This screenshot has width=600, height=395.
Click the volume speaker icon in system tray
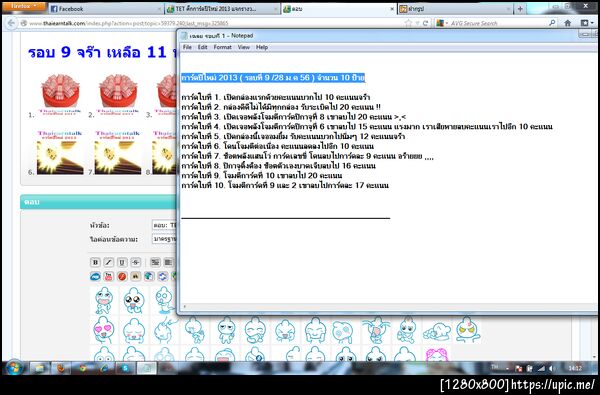point(552,369)
